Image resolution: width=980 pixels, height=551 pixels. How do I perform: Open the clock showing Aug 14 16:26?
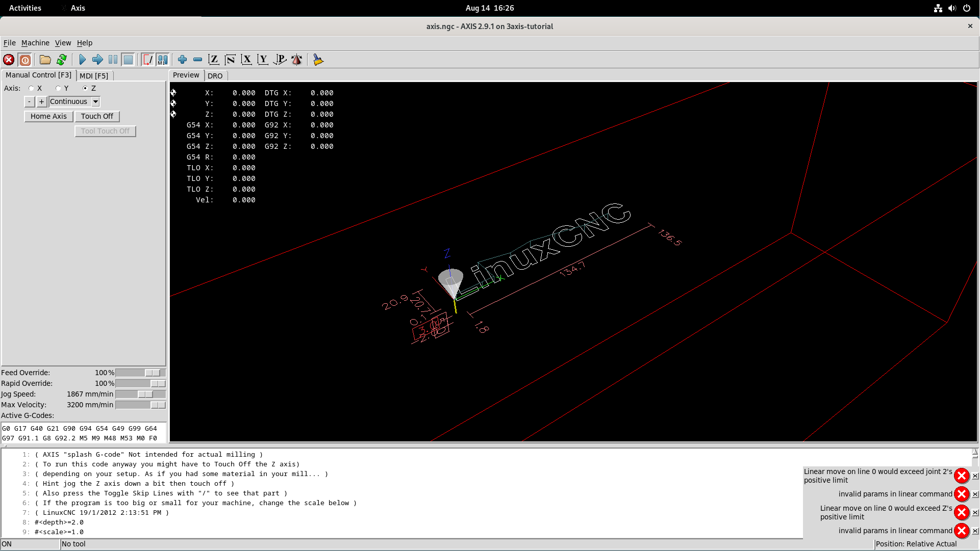point(490,8)
